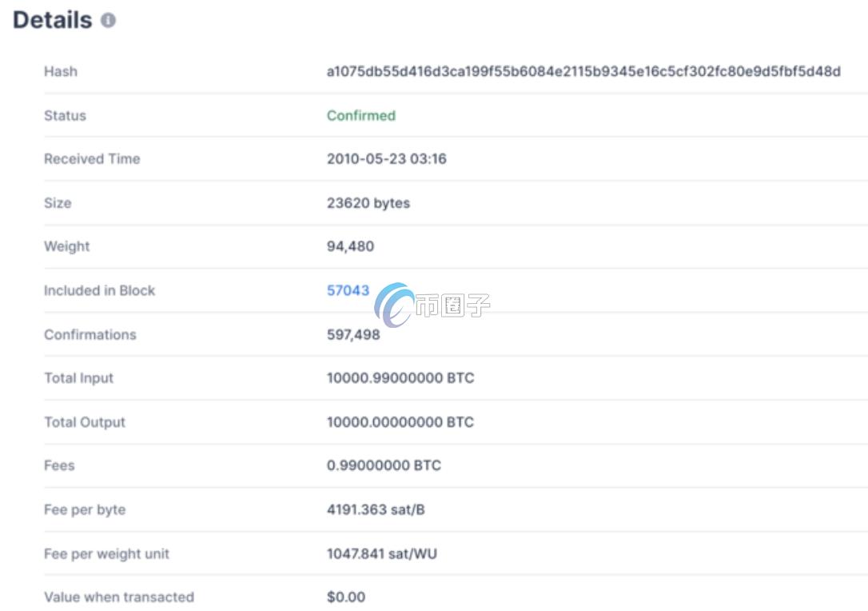Select the 1047.841 sat/WU value

coord(381,553)
